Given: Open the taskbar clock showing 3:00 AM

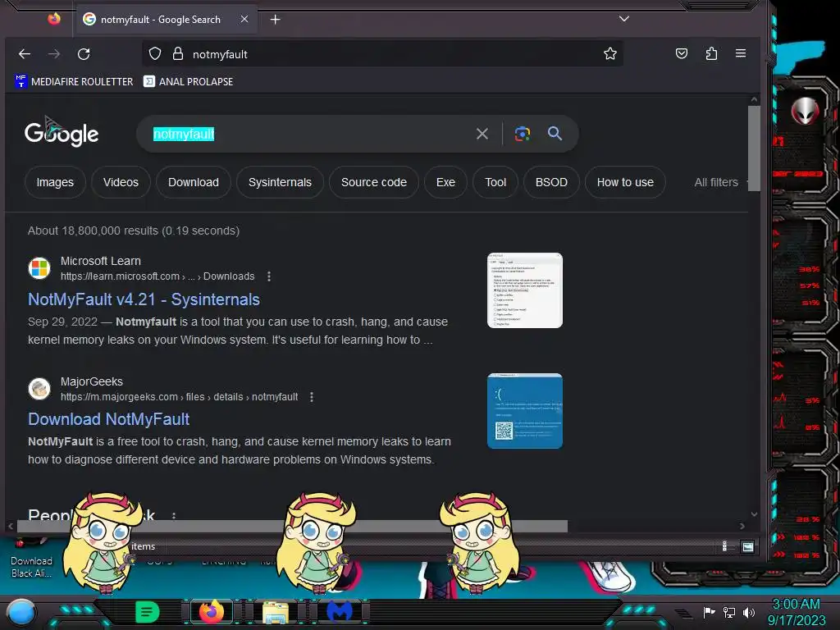Looking at the screenshot, I should coord(796,612).
